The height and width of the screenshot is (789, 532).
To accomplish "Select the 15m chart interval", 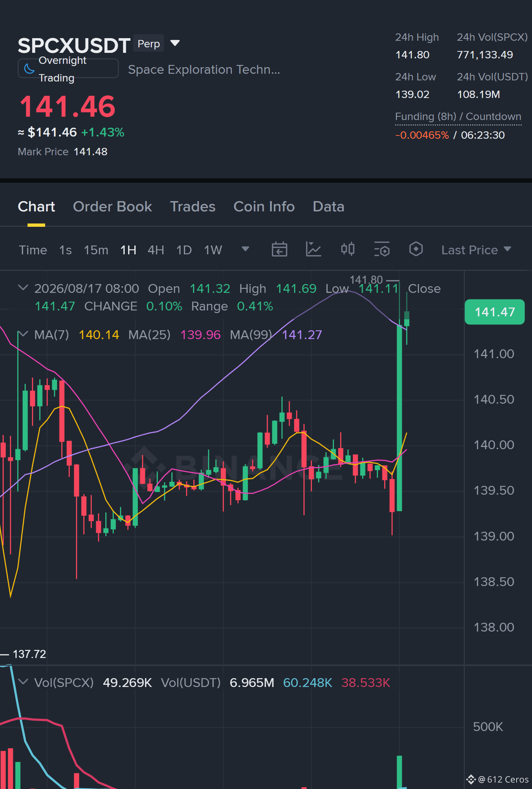I will (96, 250).
